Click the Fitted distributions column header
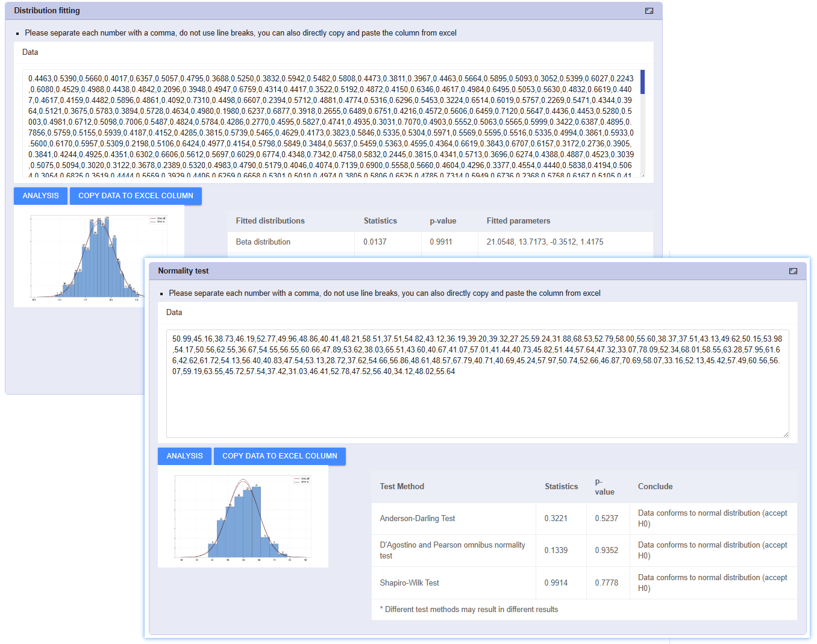 pos(271,221)
